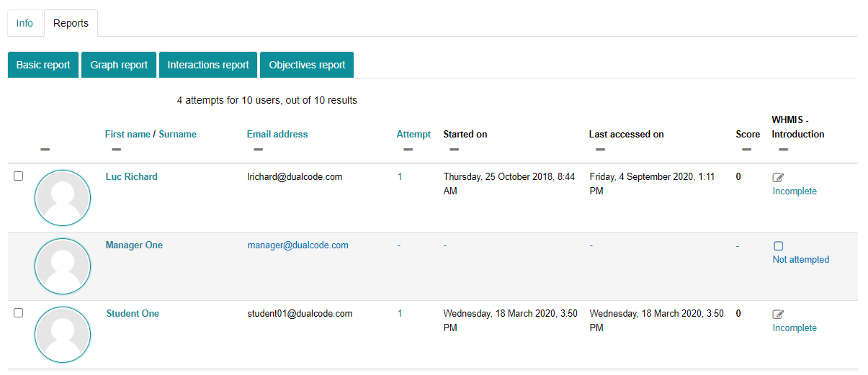Open Manager One's profile picture
868x375 pixels.
[63, 266]
